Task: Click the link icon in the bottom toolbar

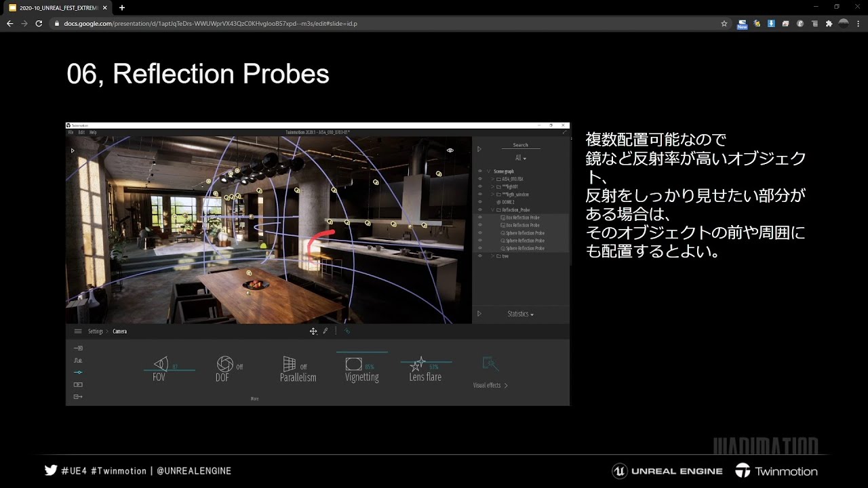Action: coord(347,331)
